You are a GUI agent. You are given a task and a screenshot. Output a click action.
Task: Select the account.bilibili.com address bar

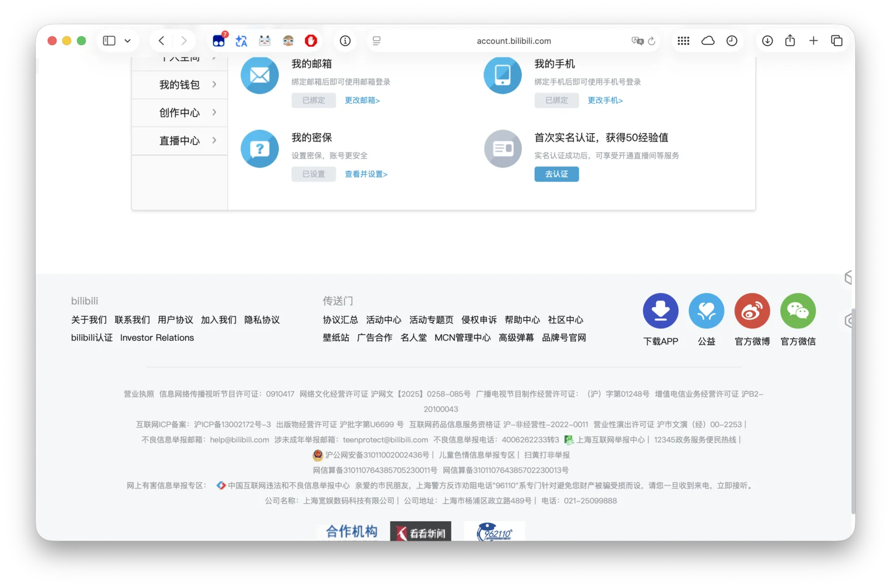513,41
